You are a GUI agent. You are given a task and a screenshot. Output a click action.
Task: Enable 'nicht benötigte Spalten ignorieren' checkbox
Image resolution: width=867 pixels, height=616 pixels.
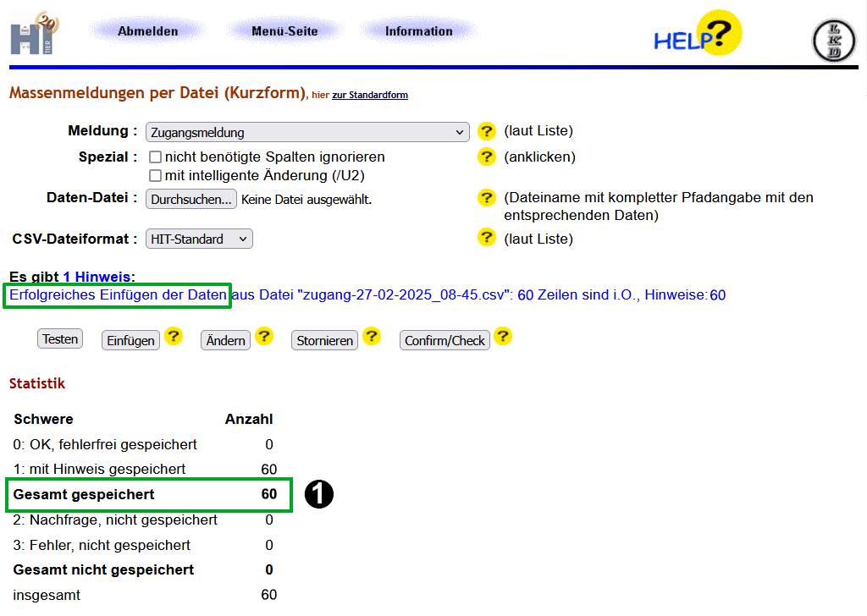pyautogui.click(x=156, y=157)
